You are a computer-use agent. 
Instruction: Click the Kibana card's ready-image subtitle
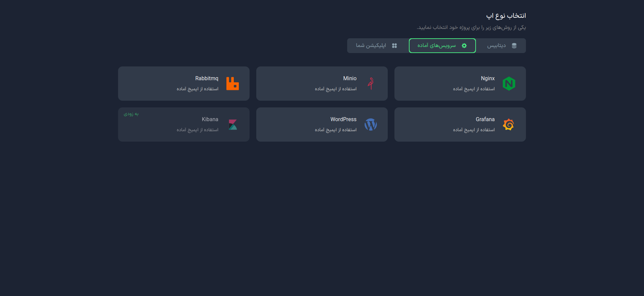point(198,130)
